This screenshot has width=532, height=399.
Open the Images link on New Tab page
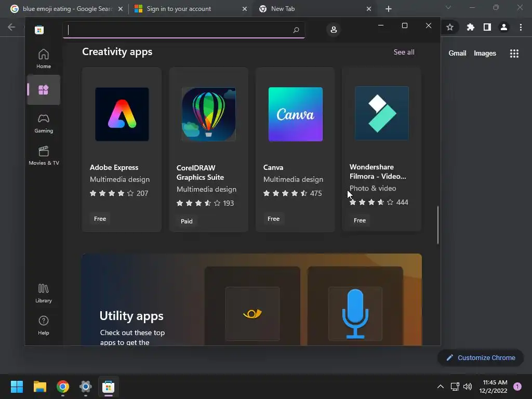tap(485, 54)
